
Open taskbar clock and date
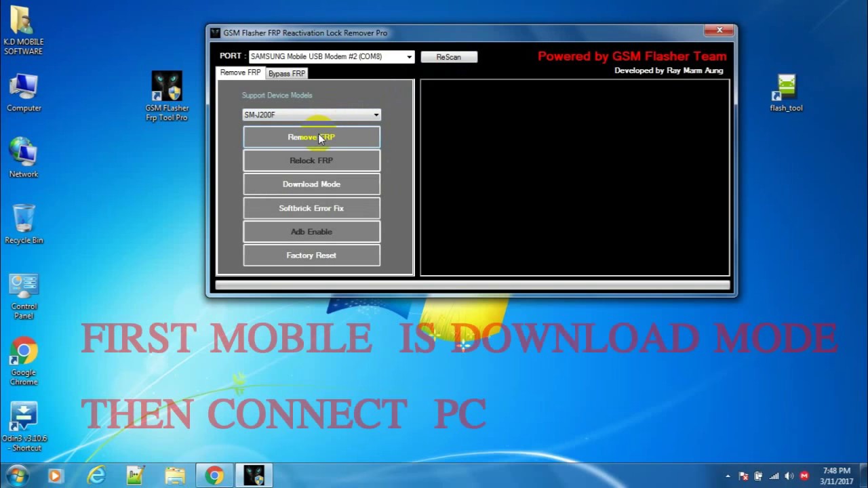[x=836, y=476]
